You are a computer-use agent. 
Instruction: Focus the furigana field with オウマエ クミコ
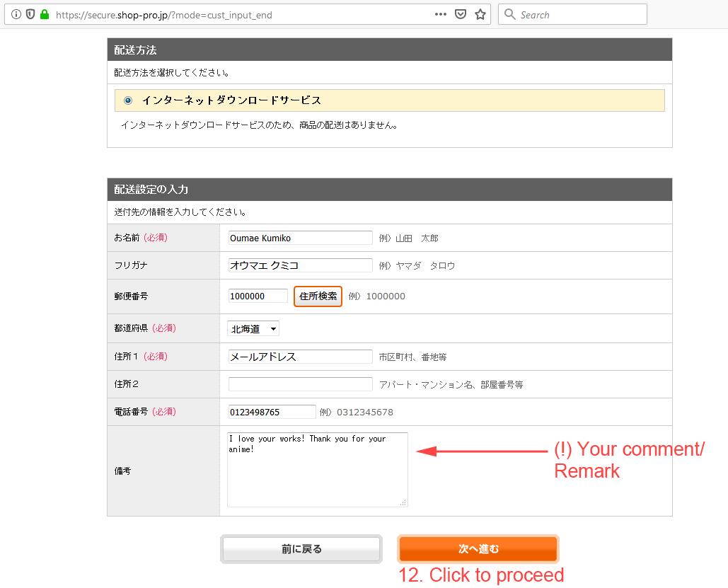click(300, 265)
